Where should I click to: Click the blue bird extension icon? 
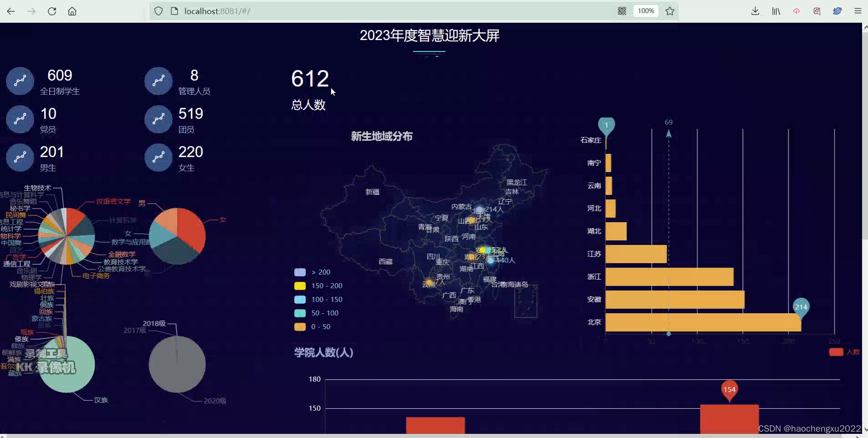[837, 11]
